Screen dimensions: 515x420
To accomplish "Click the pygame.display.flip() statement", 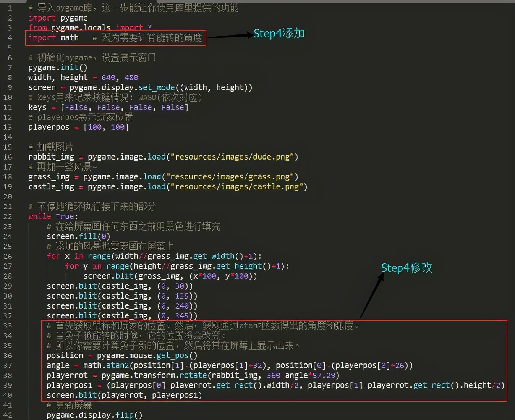I will tap(94, 415).
